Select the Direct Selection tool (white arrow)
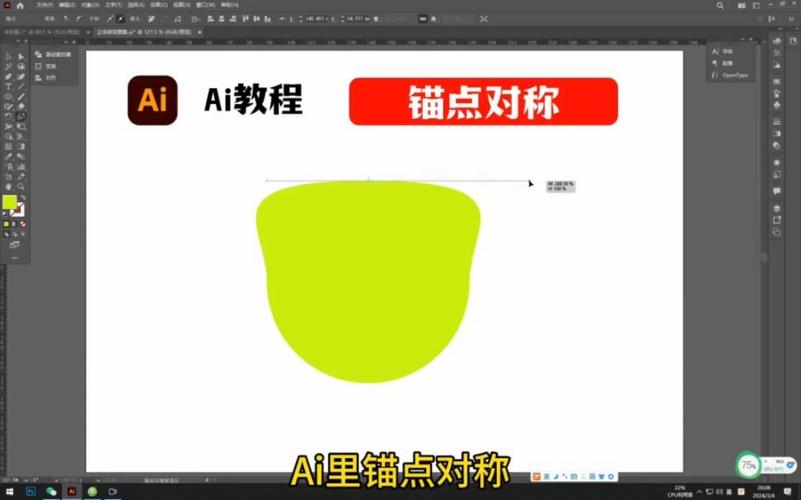The width and height of the screenshot is (801, 500). [x=21, y=57]
